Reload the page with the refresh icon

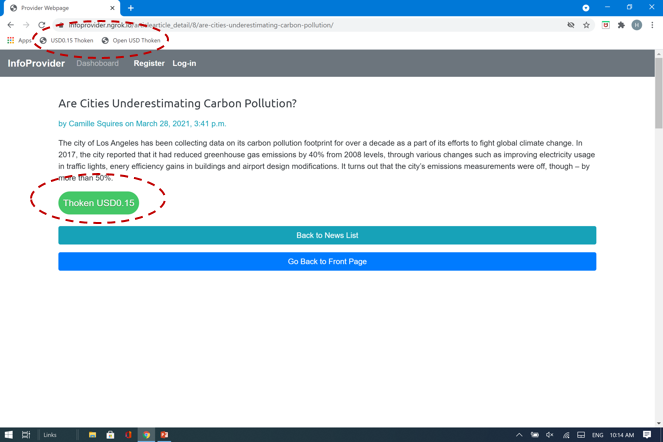click(42, 25)
